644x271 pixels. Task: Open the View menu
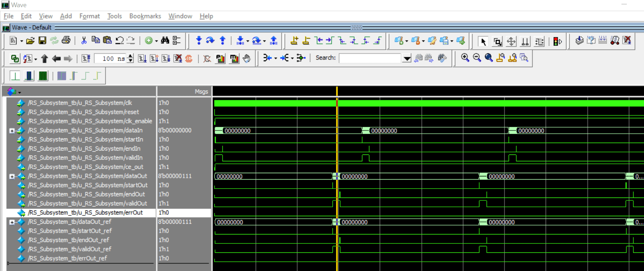pyautogui.click(x=46, y=16)
